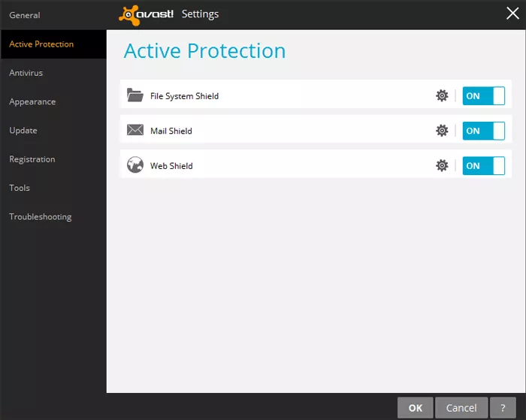This screenshot has width=526, height=420.
Task: Open Appearance settings
Action: coord(53,101)
